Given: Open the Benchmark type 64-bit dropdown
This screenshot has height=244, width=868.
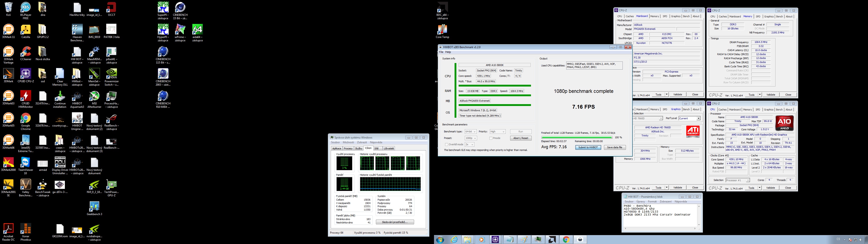Looking at the screenshot, I should point(470,132).
